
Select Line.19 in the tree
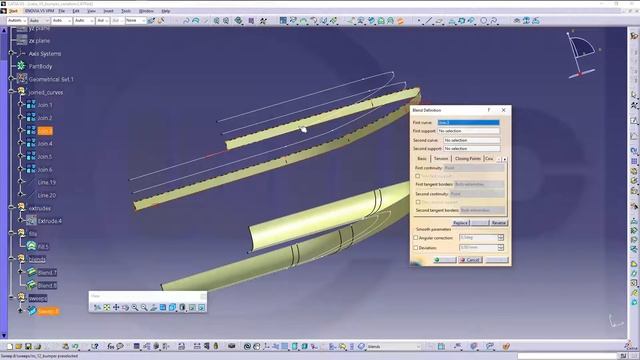pyautogui.click(x=47, y=182)
